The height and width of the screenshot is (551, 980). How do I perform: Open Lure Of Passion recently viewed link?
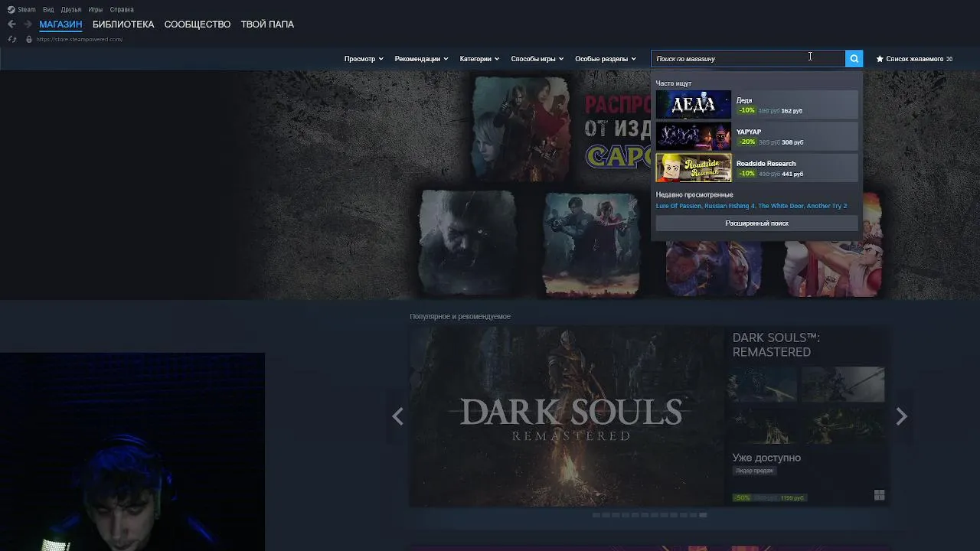[x=678, y=206]
